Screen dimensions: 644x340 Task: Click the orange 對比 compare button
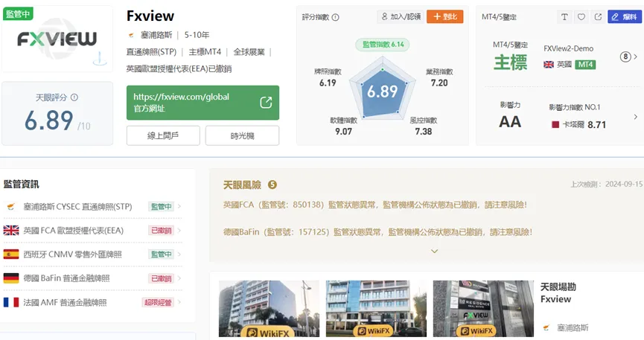coord(444,17)
